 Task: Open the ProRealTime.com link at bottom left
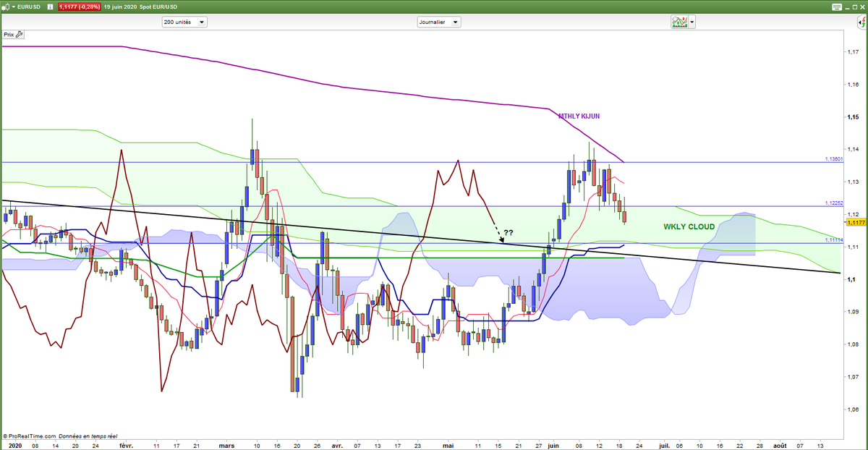29,436
